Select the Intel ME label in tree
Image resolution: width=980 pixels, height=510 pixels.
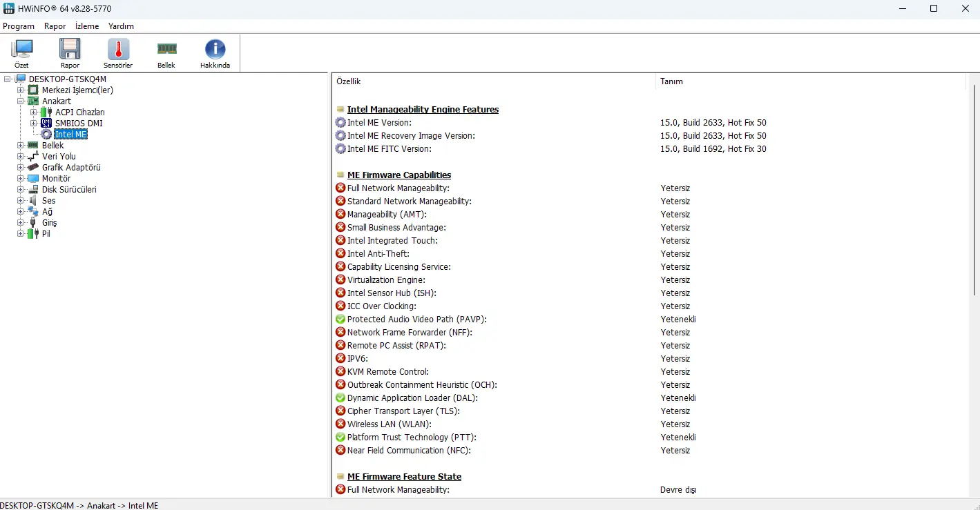(71, 135)
